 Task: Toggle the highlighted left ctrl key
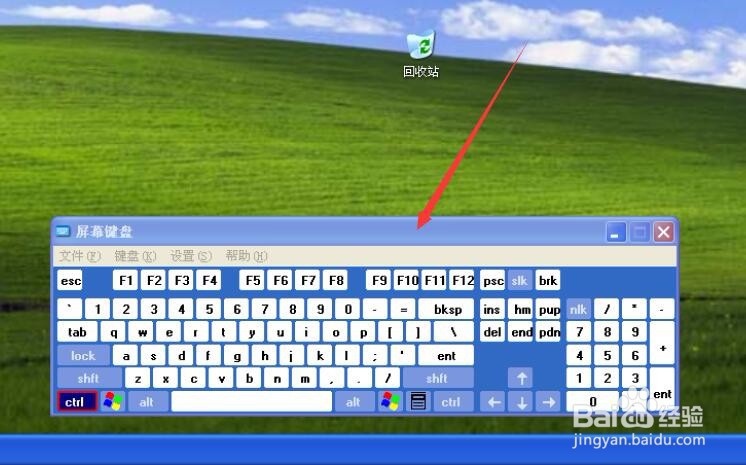coord(77,402)
